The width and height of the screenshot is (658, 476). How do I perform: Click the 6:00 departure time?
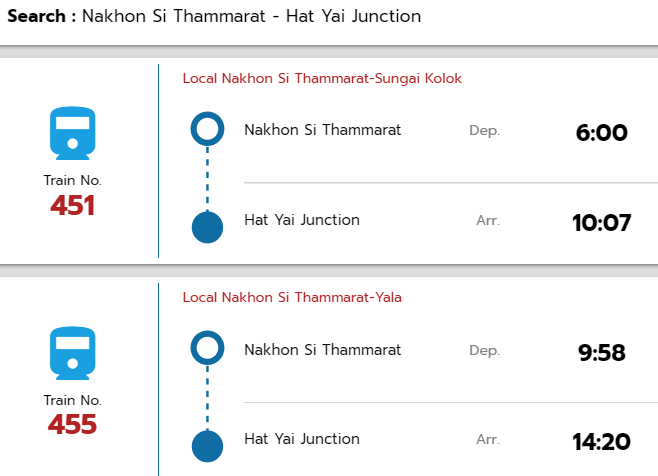601,133
